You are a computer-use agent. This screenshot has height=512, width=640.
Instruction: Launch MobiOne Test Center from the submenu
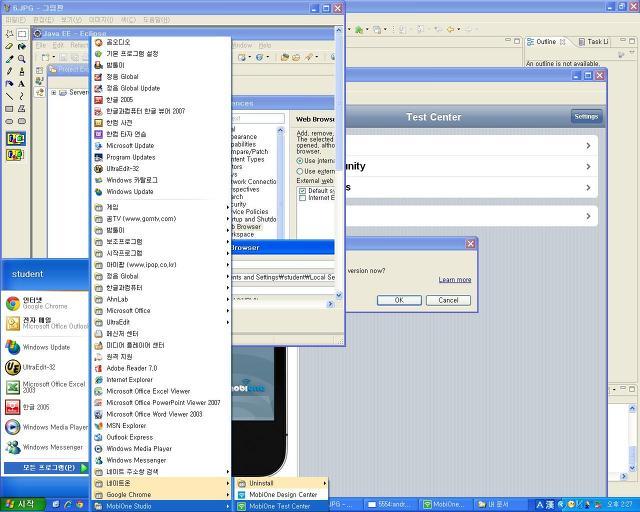coord(282,506)
